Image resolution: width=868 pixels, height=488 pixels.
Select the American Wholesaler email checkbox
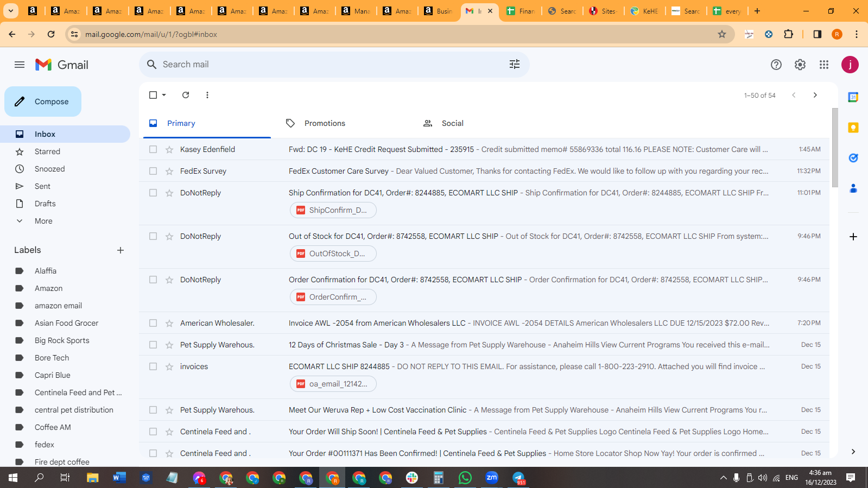point(153,323)
